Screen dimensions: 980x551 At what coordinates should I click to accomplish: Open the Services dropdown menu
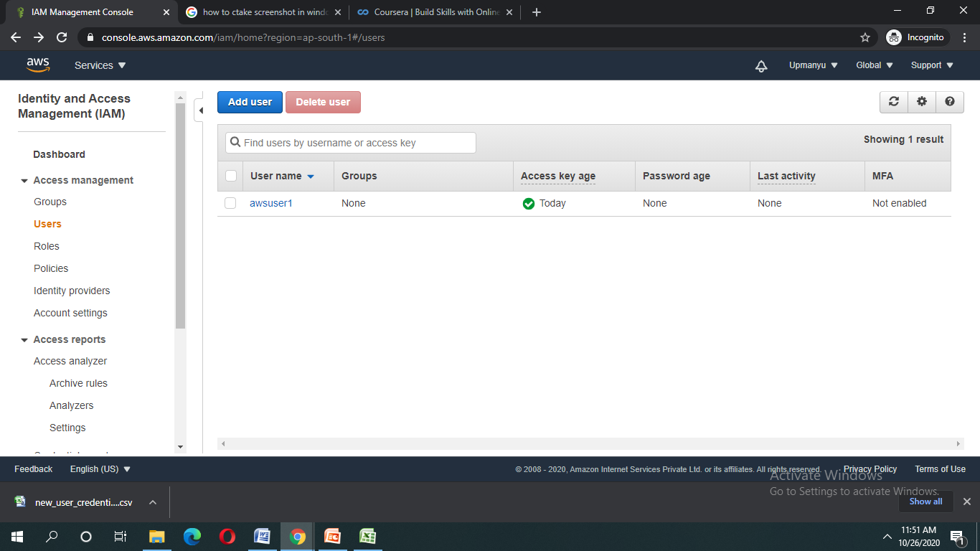[100, 65]
